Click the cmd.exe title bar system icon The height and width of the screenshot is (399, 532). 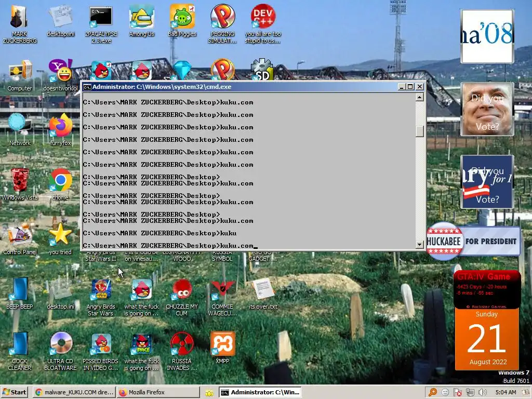(x=87, y=87)
